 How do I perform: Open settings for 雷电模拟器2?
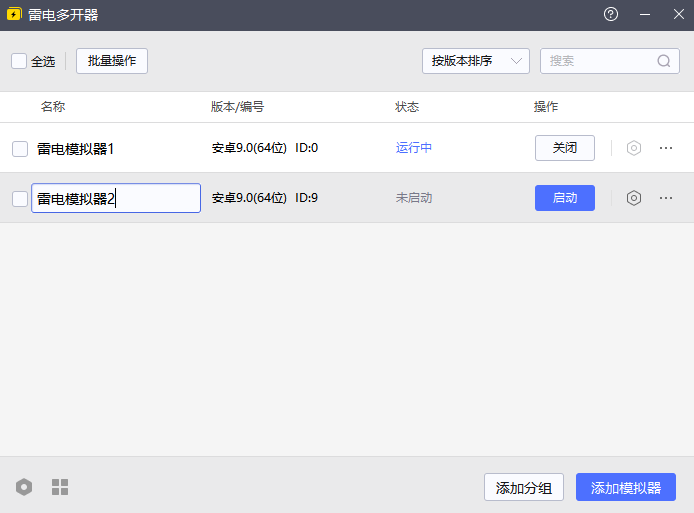[x=633, y=198]
